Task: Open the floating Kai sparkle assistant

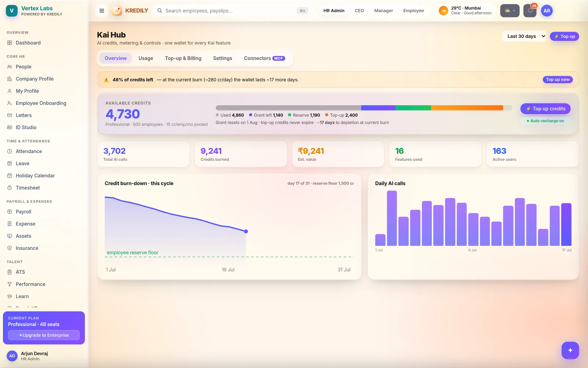Action: [570, 350]
